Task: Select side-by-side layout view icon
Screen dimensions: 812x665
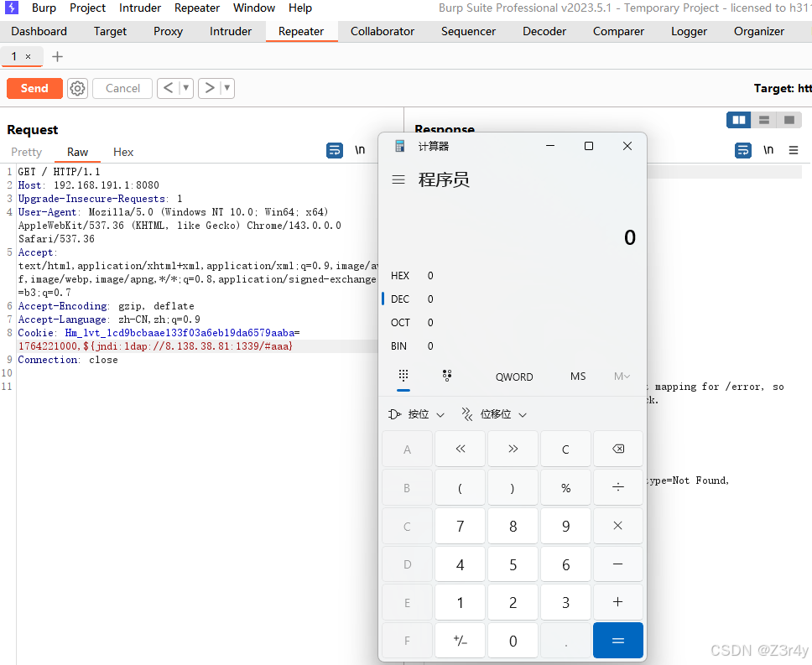Action: click(x=739, y=120)
